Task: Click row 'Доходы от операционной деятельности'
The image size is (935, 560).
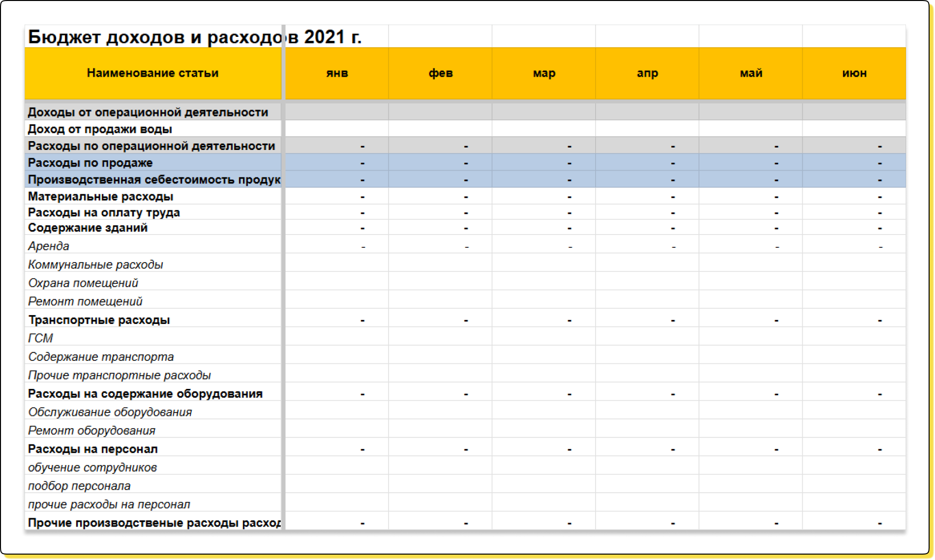Action: (465, 112)
